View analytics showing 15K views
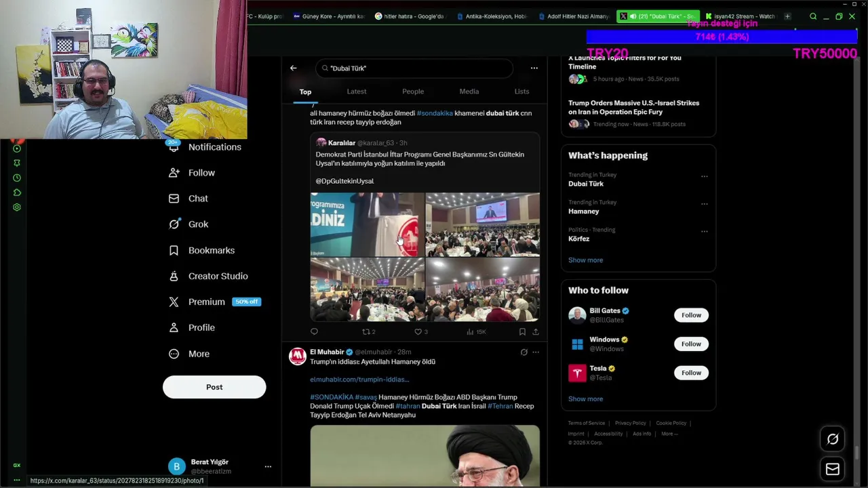 tap(476, 331)
